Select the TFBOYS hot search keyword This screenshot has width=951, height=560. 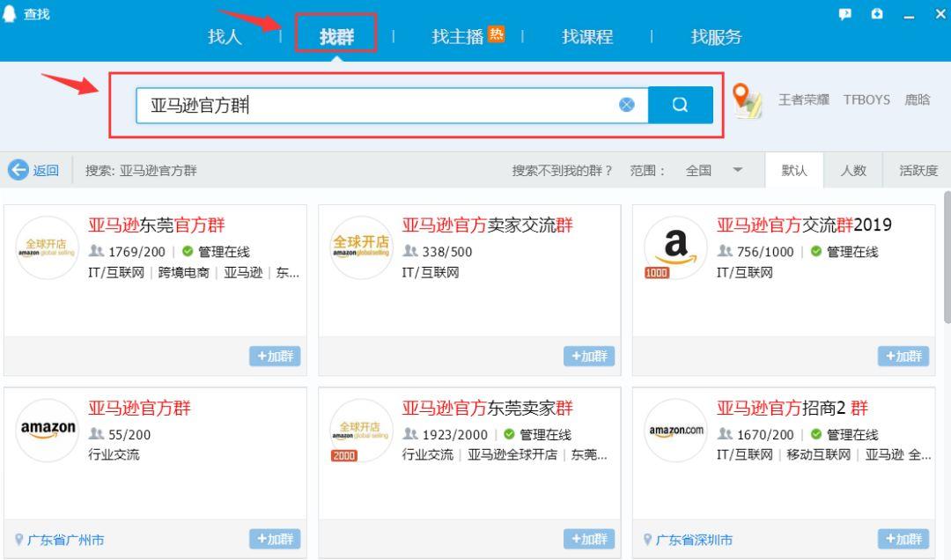(866, 99)
